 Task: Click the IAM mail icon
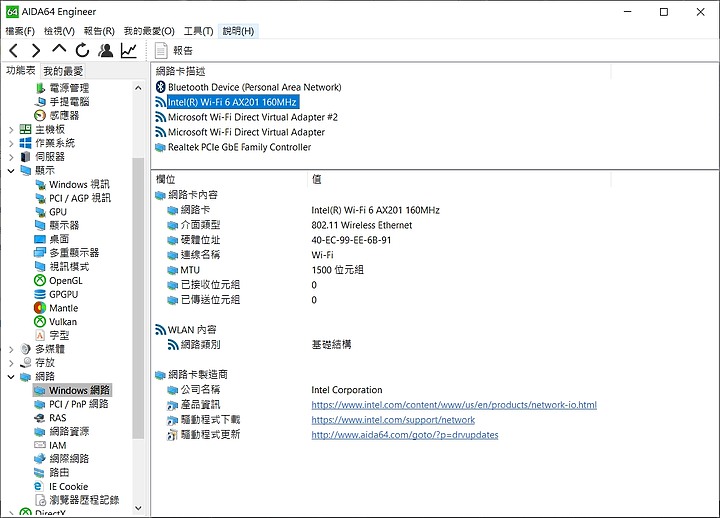(x=40, y=445)
